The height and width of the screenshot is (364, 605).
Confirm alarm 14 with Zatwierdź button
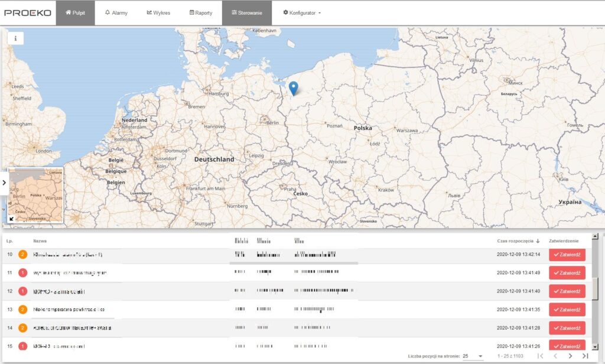click(567, 327)
